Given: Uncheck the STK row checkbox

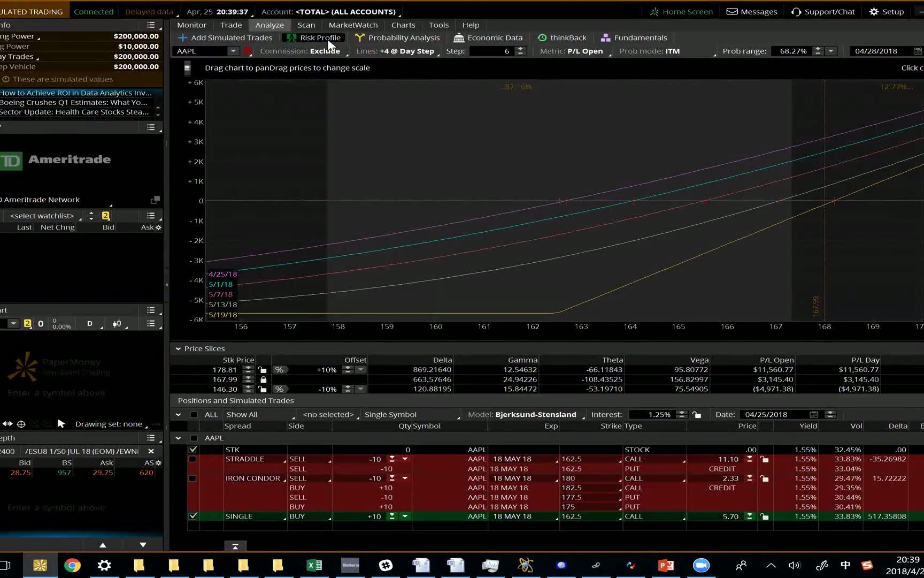Looking at the screenshot, I should click(x=193, y=450).
